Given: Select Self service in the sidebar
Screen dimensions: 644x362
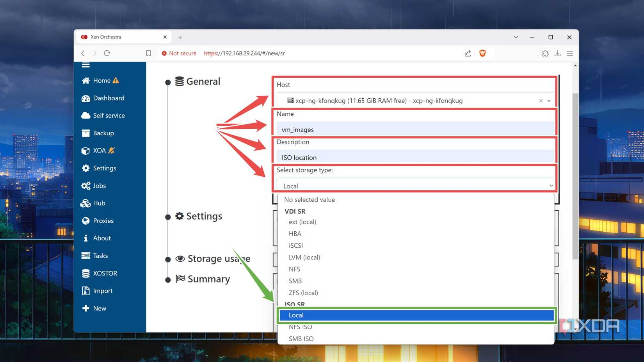Looking at the screenshot, I should [109, 115].
